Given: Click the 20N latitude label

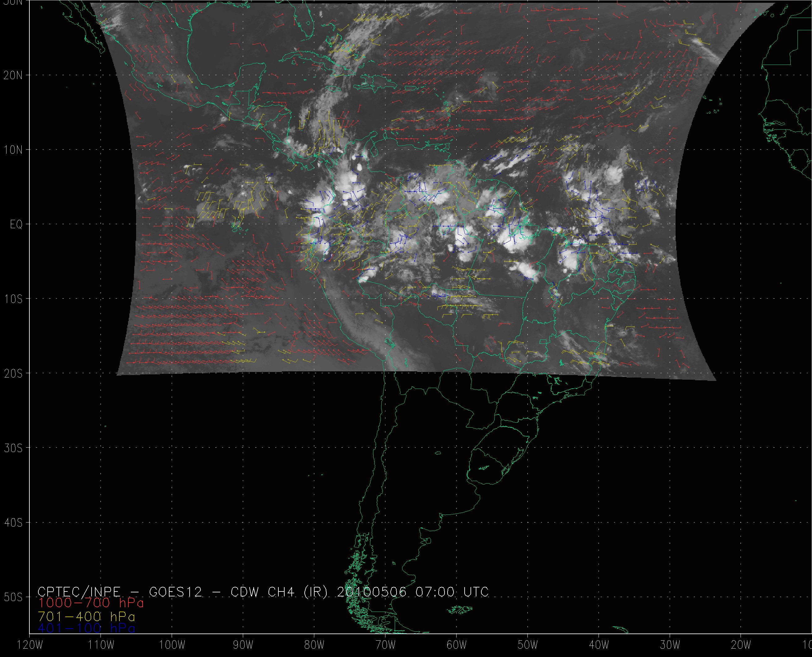Looking at the screenshot, I should point(13,75).
